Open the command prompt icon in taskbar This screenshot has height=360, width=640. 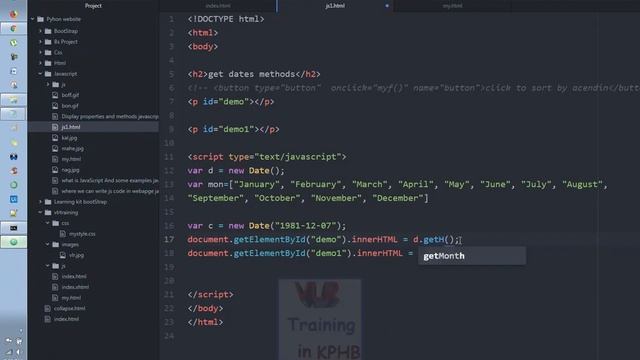(x=13, y=228)
